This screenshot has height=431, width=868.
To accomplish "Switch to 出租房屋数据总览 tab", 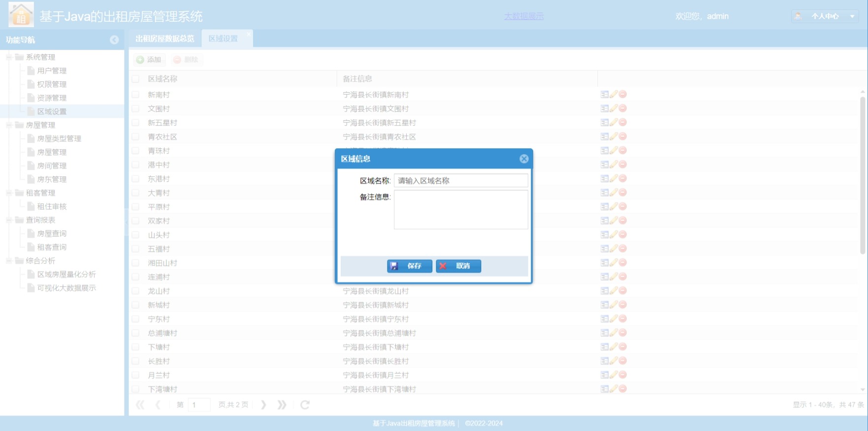I will 165,38.
